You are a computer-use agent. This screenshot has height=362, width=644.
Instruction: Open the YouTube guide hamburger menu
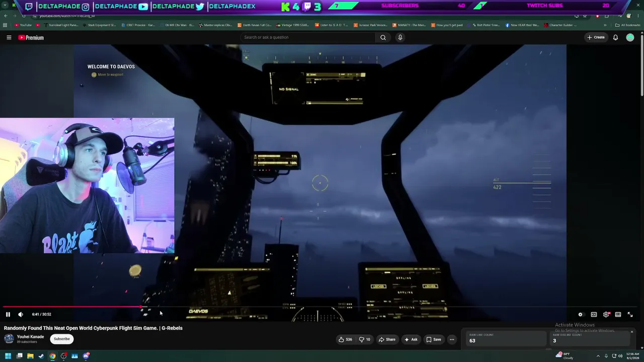(x=9, y=37)
